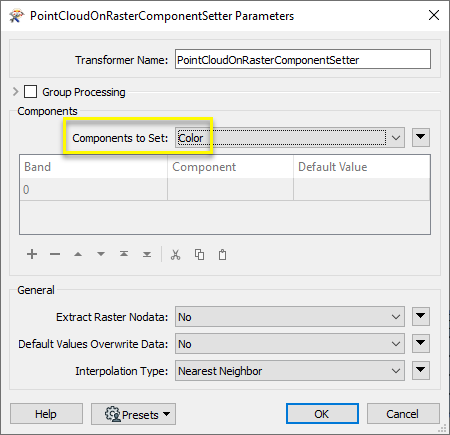
Task: Focus the Transformer Name text field
Action: [x=303, y=60]
